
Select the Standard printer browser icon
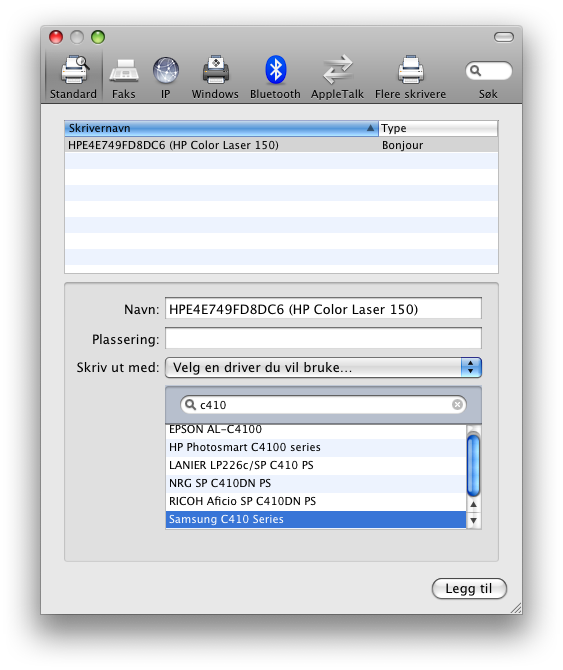pos(73,77)
